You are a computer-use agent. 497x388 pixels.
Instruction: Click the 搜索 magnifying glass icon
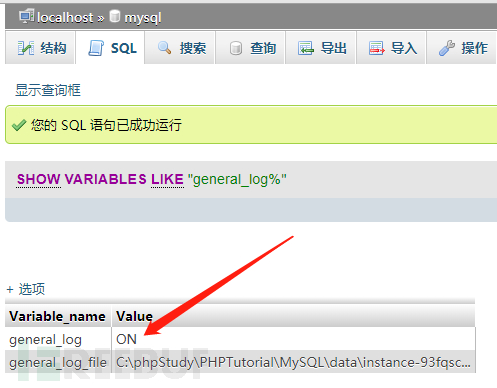[165, 48]
